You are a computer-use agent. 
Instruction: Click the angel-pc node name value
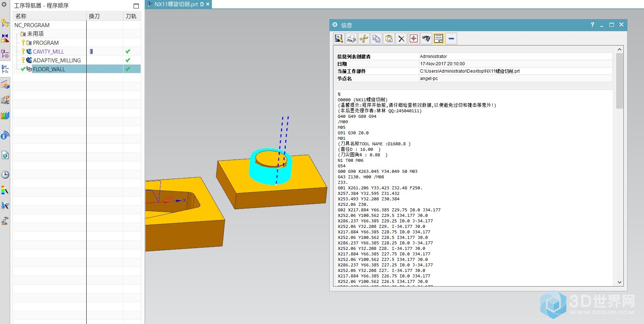429,79
